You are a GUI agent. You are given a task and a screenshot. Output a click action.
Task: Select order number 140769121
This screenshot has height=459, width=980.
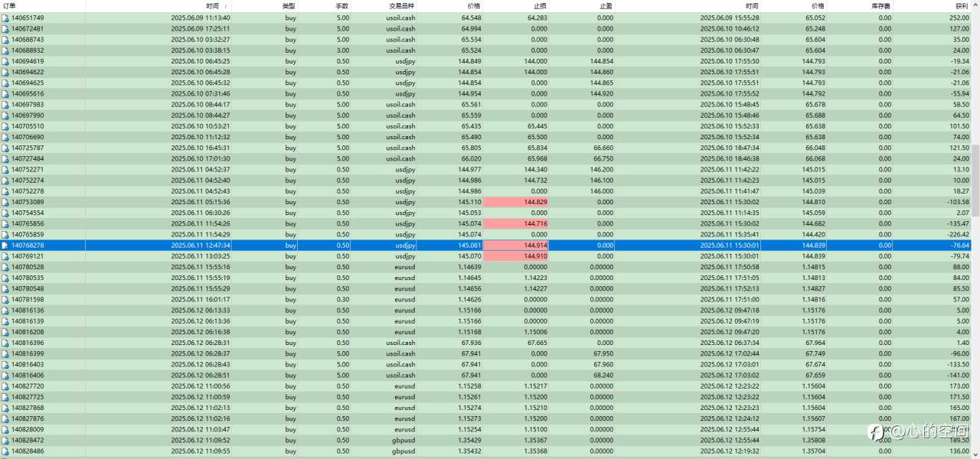28,256
